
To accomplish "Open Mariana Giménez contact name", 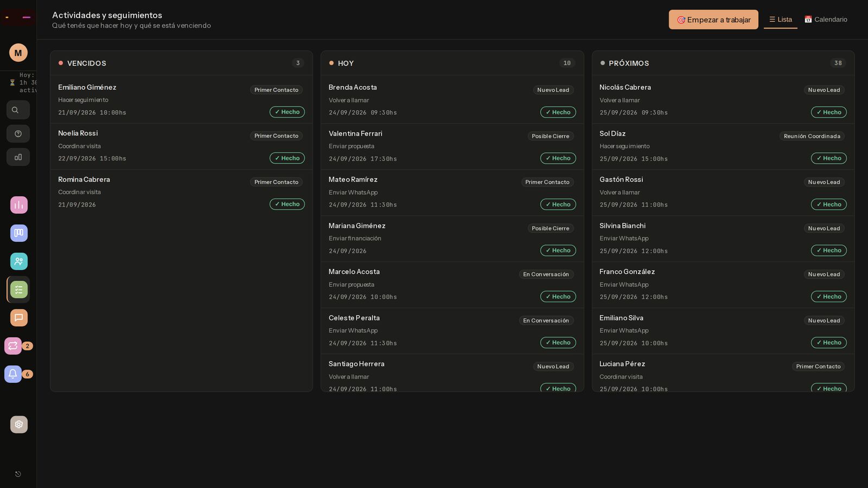I will point(357,226).
